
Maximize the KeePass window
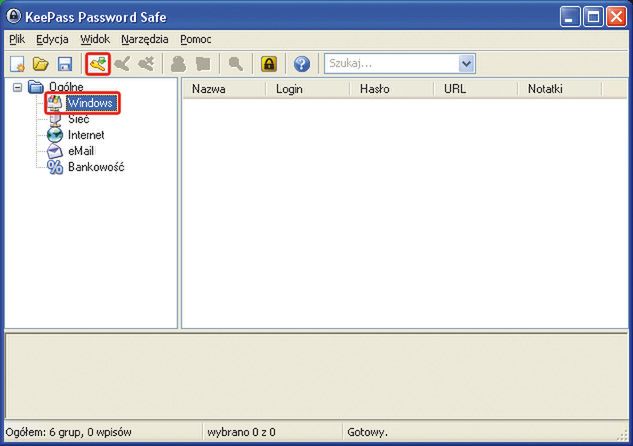coord(593,17)
